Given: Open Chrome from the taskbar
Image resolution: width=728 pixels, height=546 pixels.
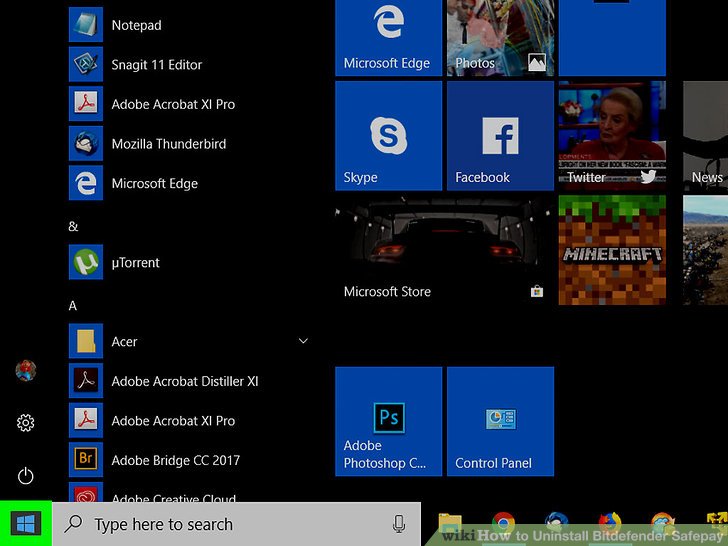Looking at the screenshot, I should 503,525.
